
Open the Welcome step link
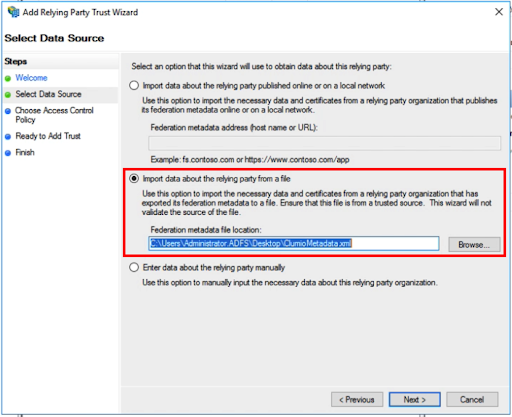pos(31,78)
